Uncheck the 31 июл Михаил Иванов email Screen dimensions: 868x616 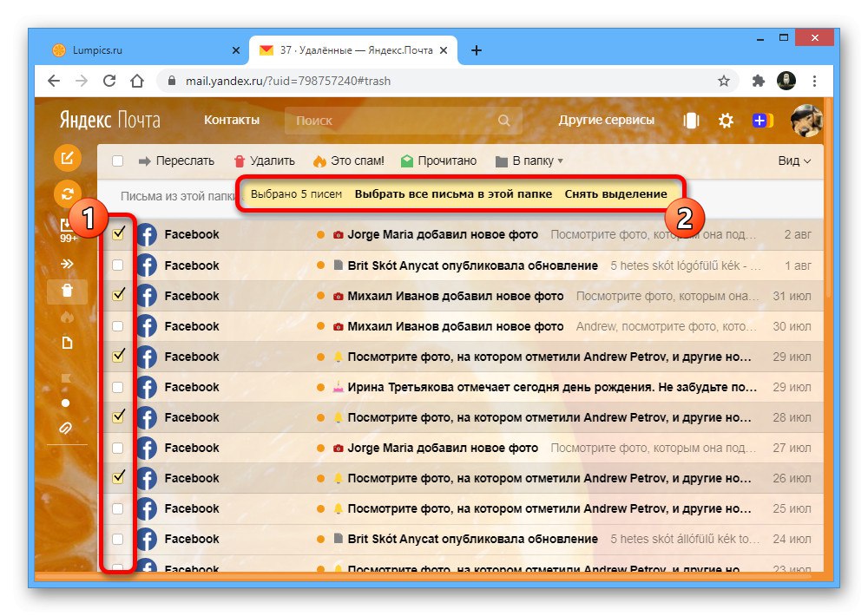point(118,294)
